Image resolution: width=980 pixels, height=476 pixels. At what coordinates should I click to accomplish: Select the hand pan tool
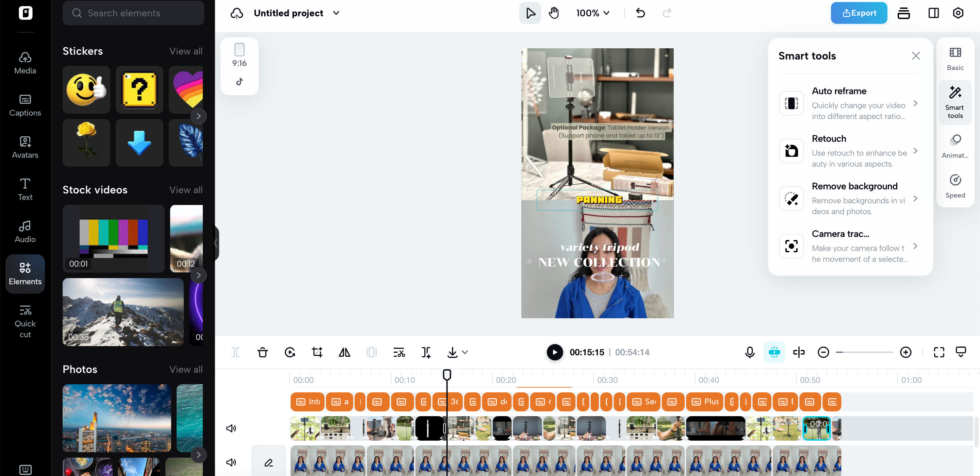(554, 13)
